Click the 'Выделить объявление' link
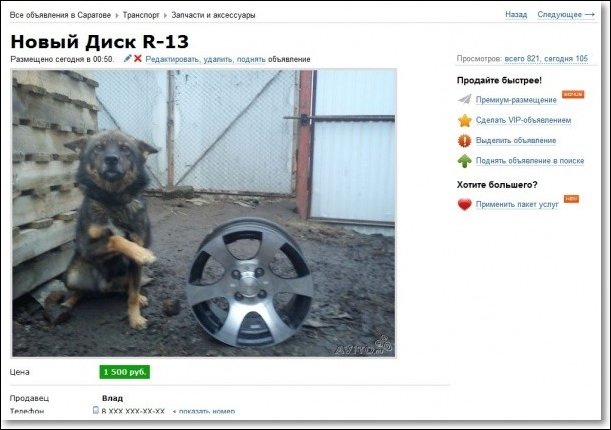The image size is (611, 430). [516, 140]
